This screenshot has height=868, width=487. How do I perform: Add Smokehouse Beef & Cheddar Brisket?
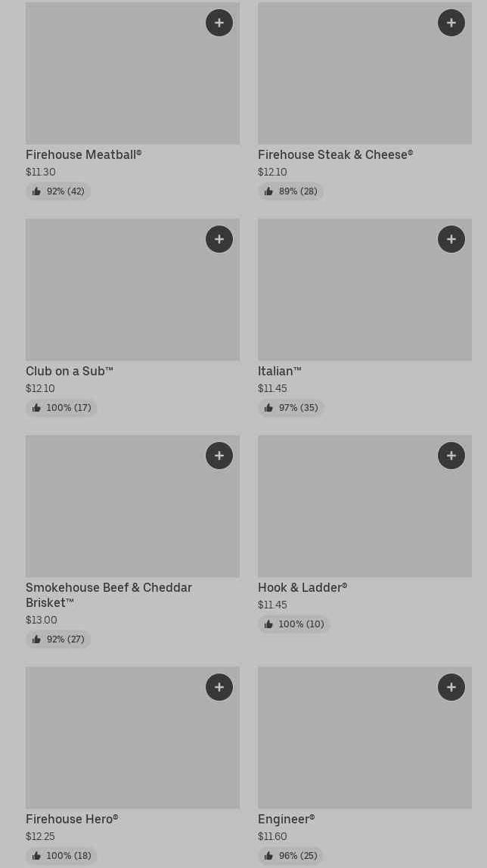(219, 456)
